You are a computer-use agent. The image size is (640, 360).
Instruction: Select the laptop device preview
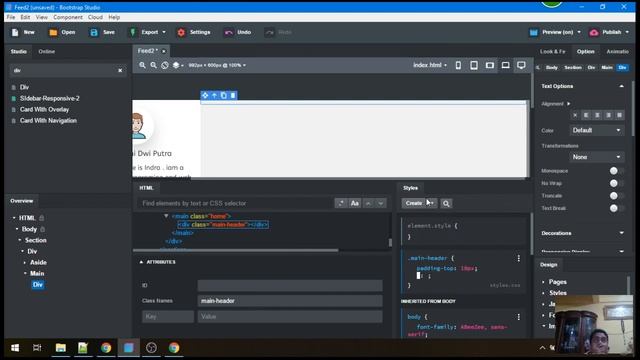(x=505, y=65)
